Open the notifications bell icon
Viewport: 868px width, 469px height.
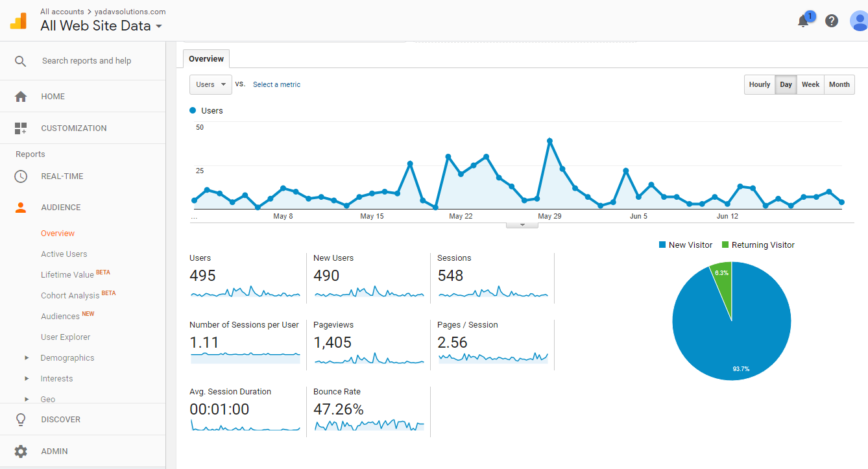pyautogui.click(x=803, y=21)
